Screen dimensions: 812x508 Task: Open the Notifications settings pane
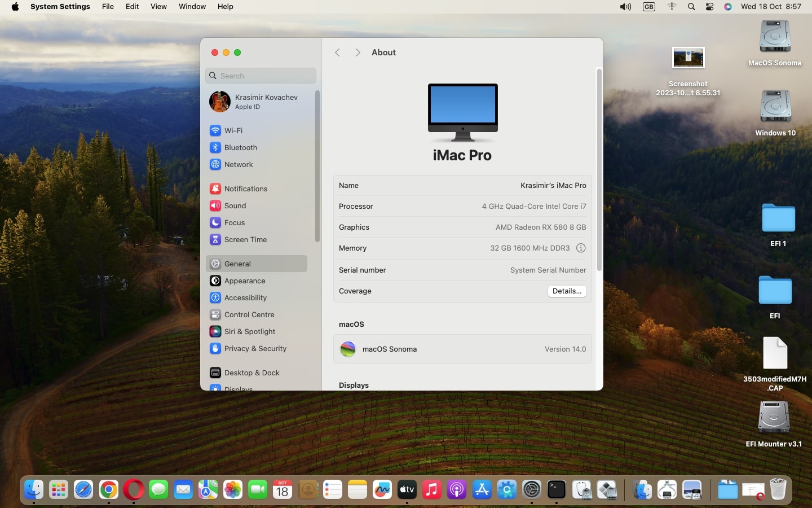(257, 189)
